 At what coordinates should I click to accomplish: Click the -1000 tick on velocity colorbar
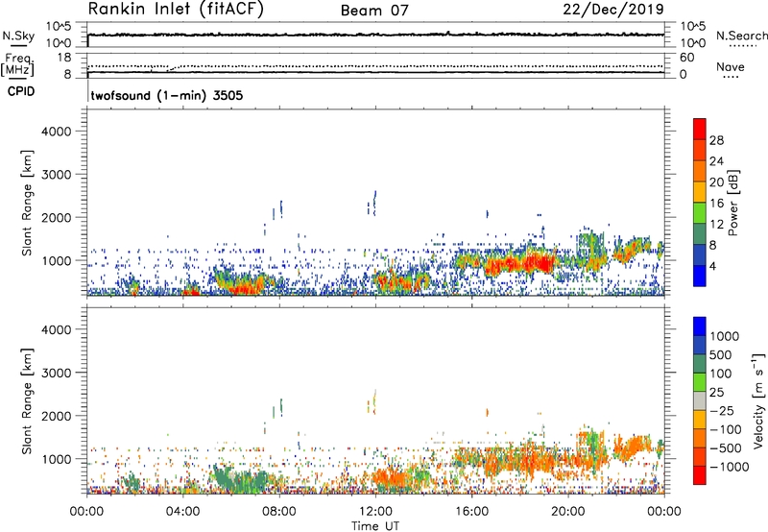click(x=729, y=467)
